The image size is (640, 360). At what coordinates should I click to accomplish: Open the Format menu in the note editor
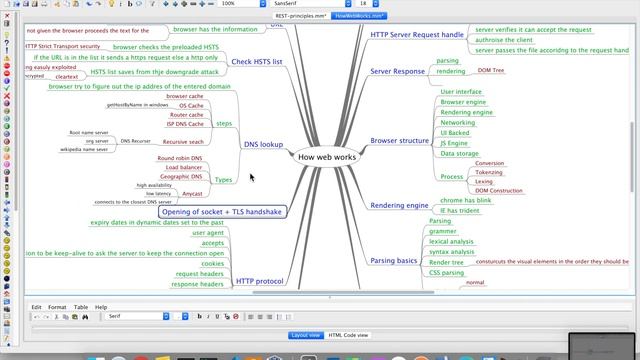pos(57,307)
